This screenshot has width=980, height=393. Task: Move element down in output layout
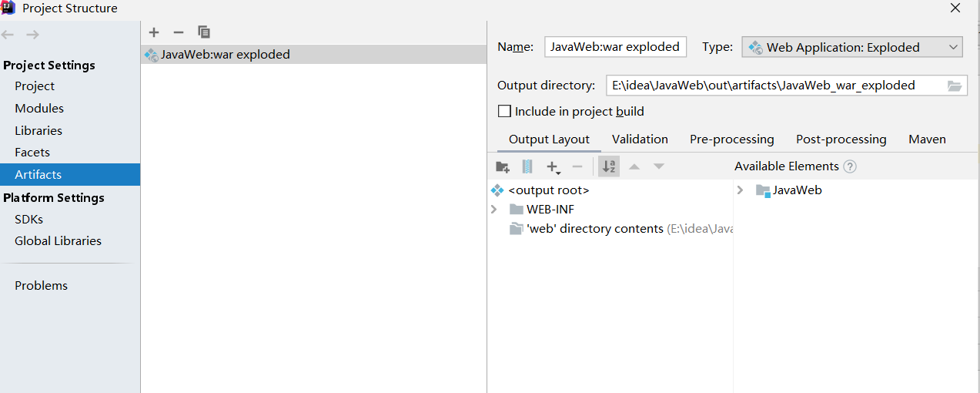click(x=659, y=166)
